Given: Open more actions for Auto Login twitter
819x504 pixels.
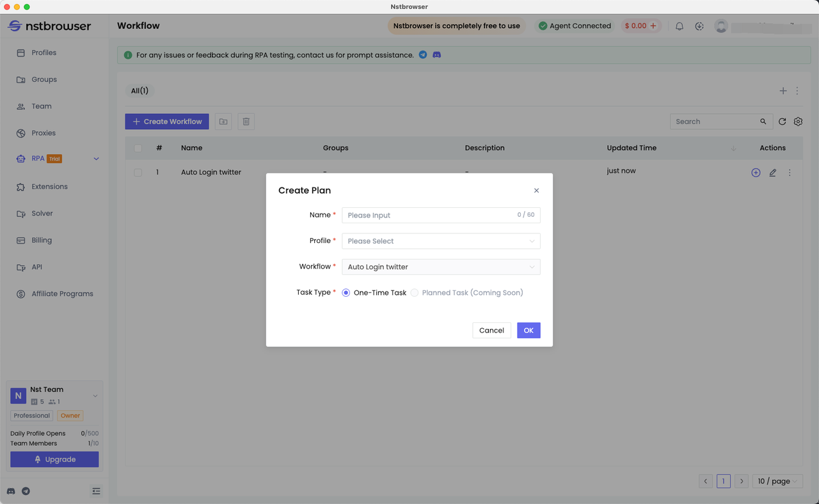Looking at the screenshot, I should (x=790, y=173).
